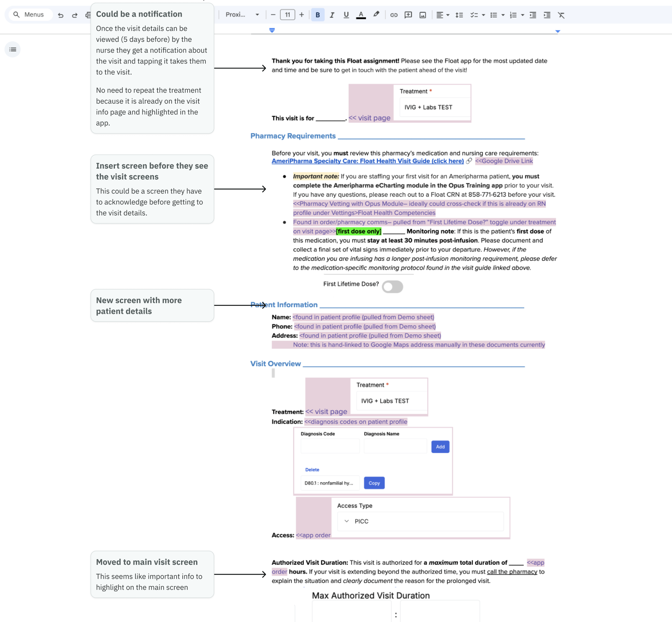
Task: Open the AmeriPharma Float Health Visit Guide link
Action: point(367,161)
